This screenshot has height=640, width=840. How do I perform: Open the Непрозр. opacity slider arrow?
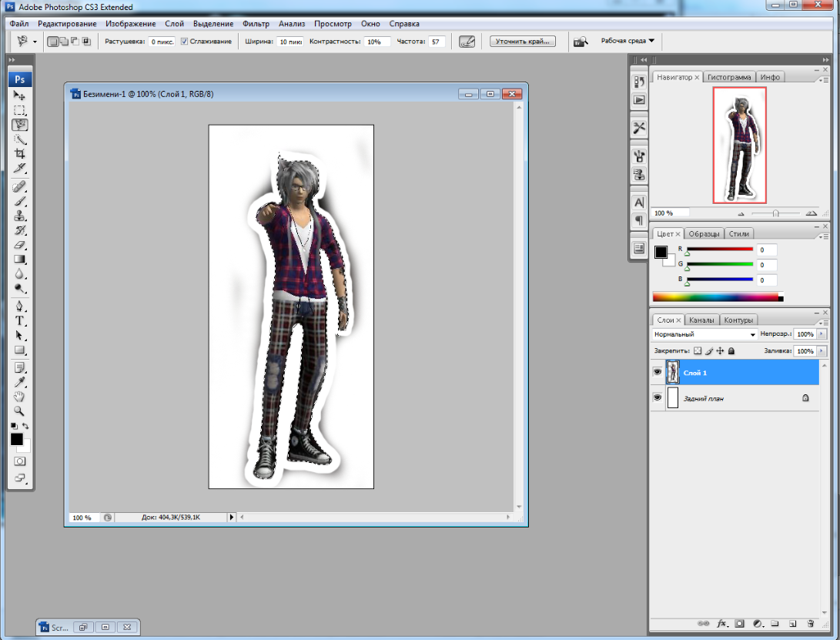click(822, 335)
